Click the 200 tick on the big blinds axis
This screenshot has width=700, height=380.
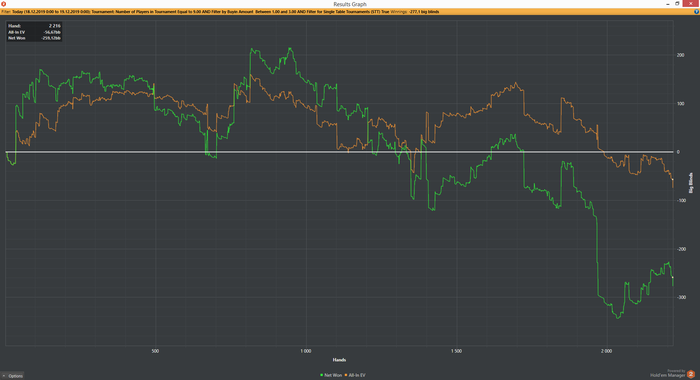pos(680,55)
